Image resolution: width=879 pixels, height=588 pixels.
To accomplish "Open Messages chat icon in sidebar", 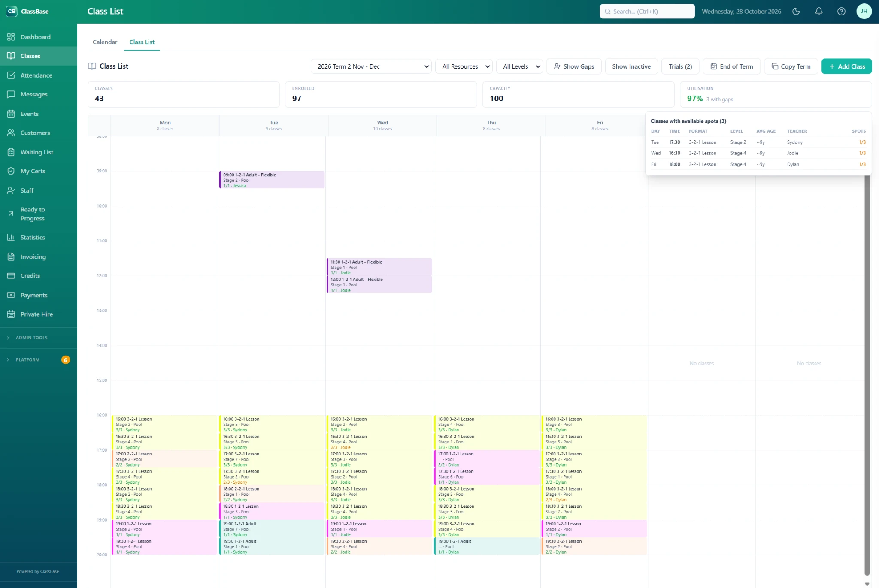I will [x=11, y=94].
